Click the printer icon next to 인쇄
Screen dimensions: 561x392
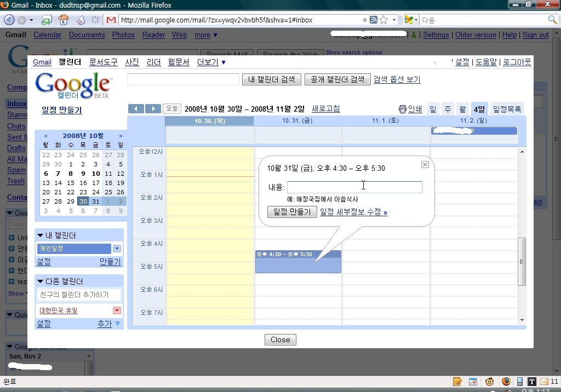click(x=403, y=109)
